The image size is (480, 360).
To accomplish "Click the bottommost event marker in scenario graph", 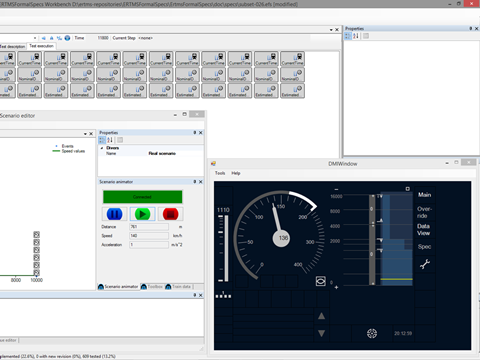I will pyautogui.click(x=37, y=273).
